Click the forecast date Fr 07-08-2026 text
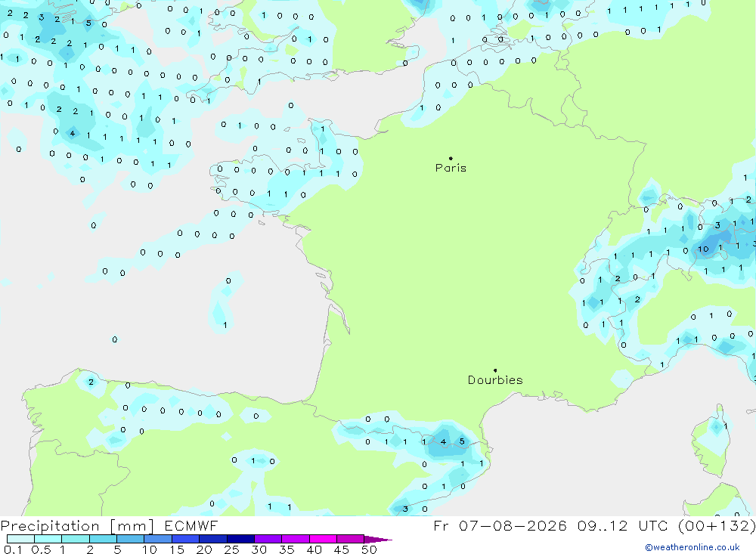The height and width of the screenshot is (554, 756). [x=500, y=525]
